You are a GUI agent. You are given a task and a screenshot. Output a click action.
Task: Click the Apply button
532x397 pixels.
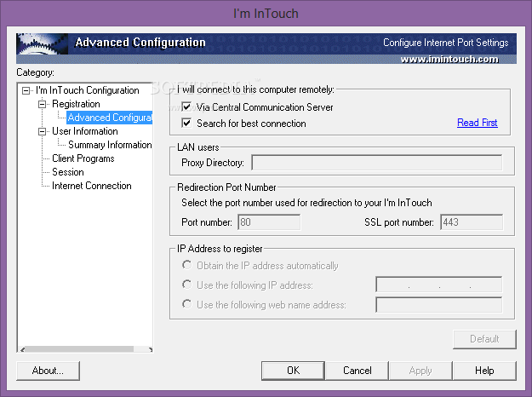pos(420,371)
